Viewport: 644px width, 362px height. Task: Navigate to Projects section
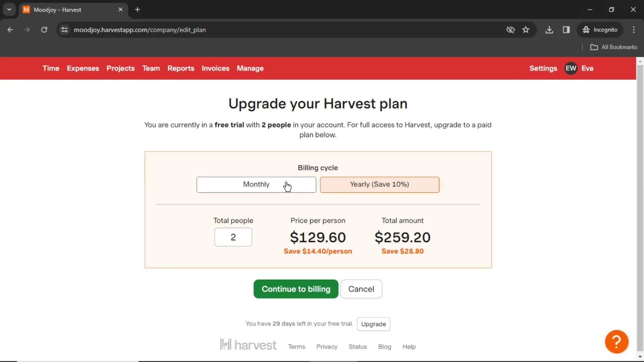point(121,68)
